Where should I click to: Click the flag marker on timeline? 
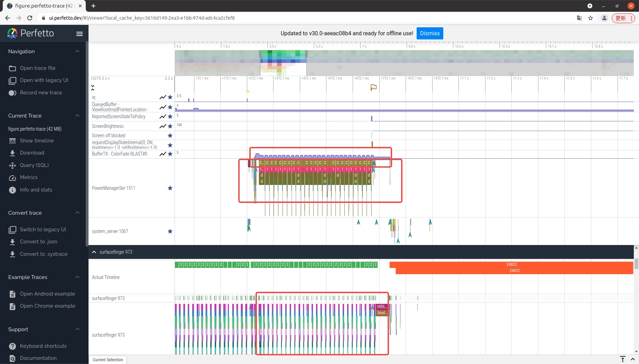click(373, 87)
